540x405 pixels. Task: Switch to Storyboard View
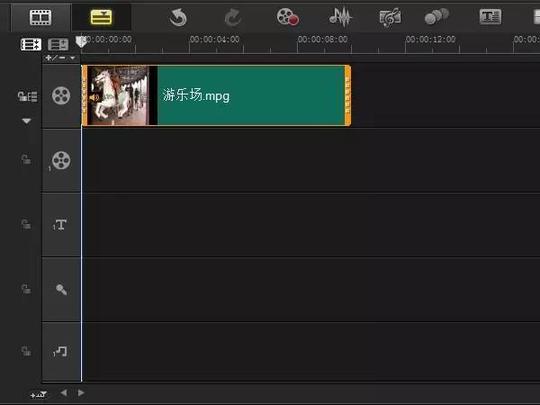(x=41, y=17)
